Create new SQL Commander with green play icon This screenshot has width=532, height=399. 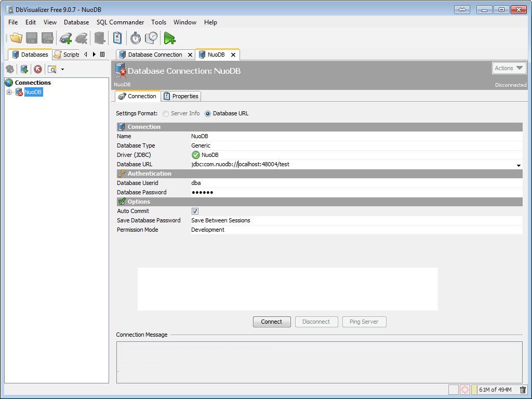tap(169, 38)
